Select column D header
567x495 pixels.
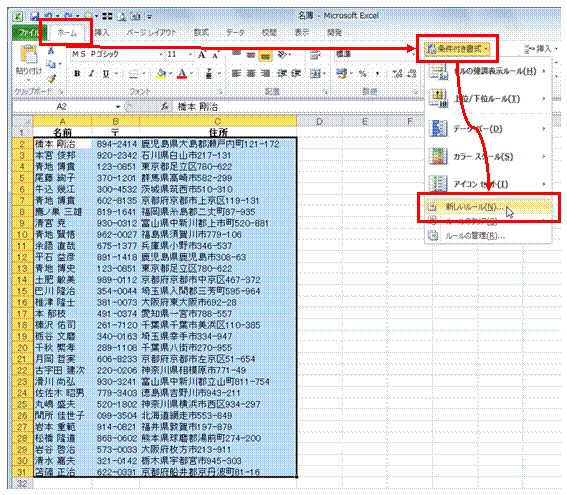[x=319, y=122]
